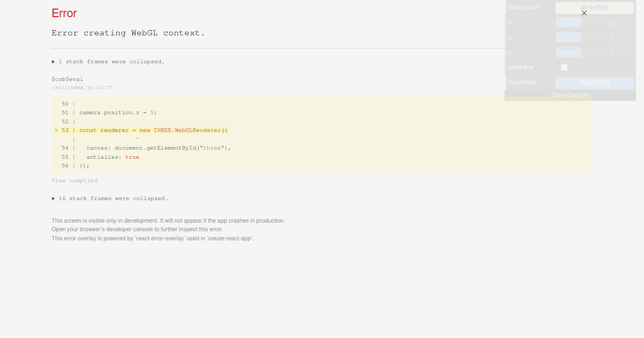Click the $csb$eval function name
This screenshot has height=338, width=644.
(67, 79)
